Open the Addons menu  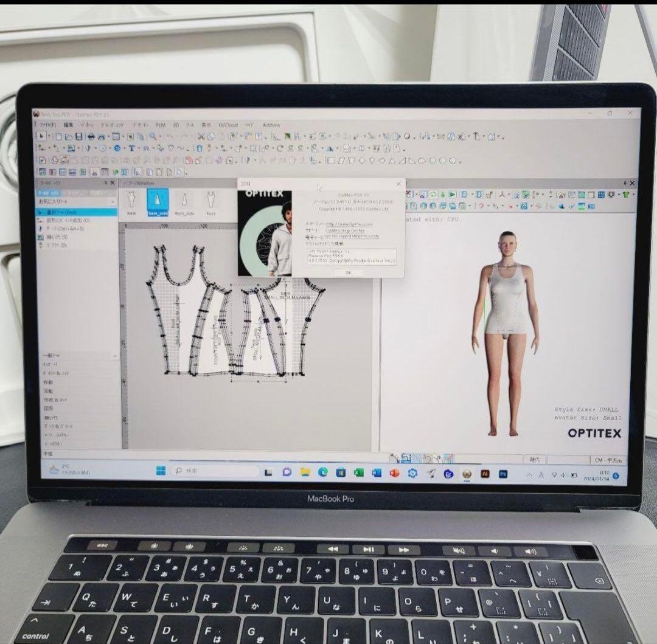pyautogui.click(x=271, y=125)
